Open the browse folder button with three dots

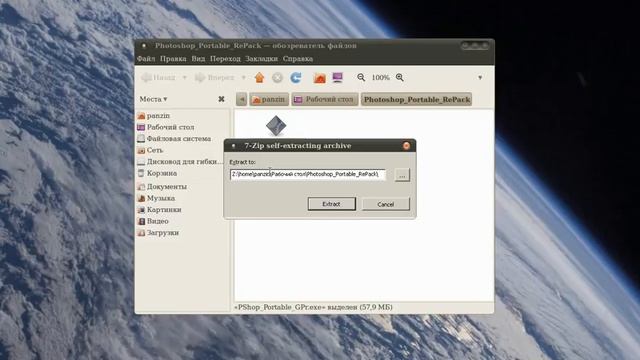tap(402, 175)
